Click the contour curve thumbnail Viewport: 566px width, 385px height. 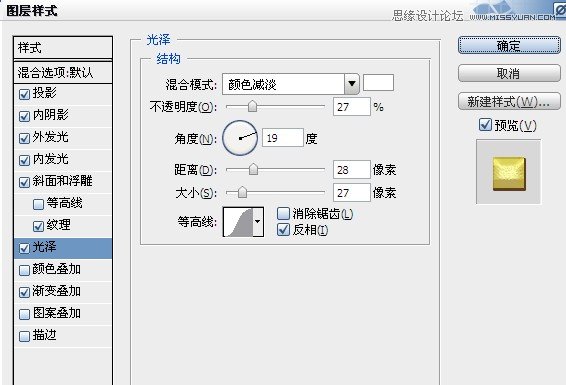click(238, 222)
